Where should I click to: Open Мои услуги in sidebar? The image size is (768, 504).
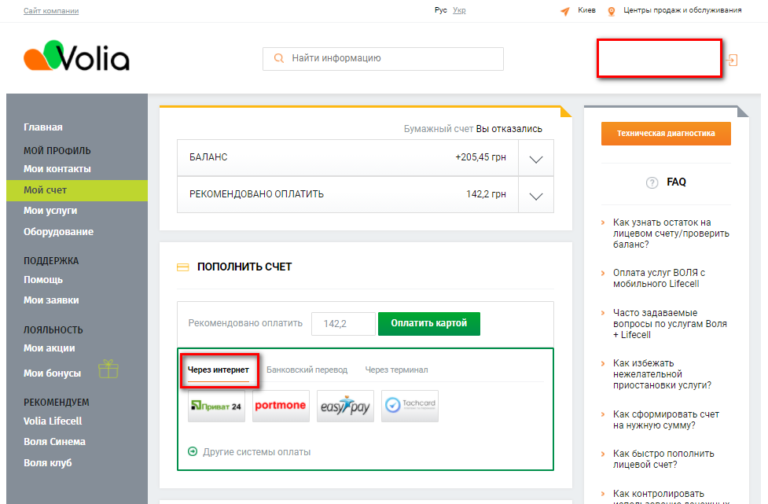coord(50,211)
